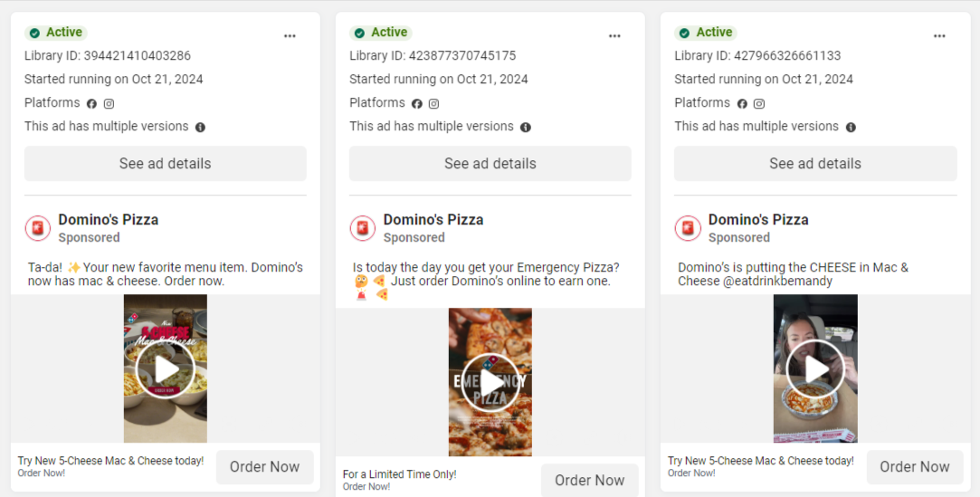Open three-dot menu on ad 423877370745175
Screen dimensions: 980x497
[614, 36]
